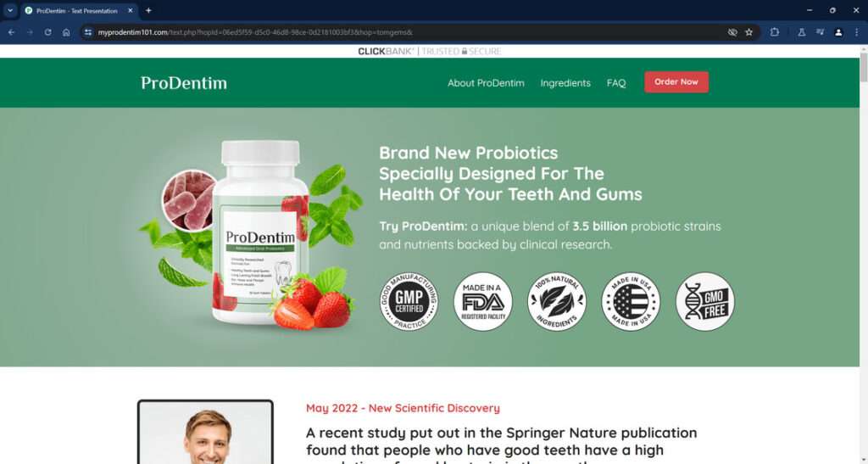Image resolution: width=868 pixels, height=464 pixels.
Task: Open a new tab with the plus button
Action: pyautogui.click(x=148, y=10)
